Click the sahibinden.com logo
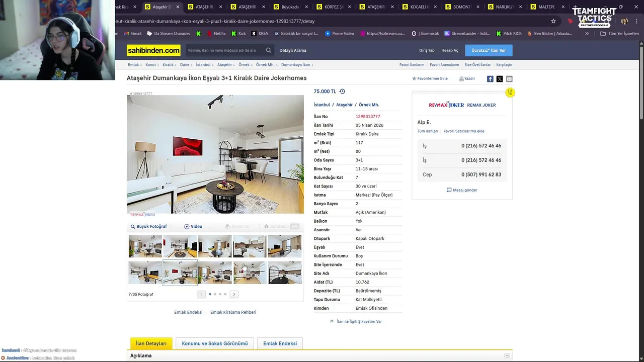This screenshot has height=362, width=644. [x=153, y=50]
